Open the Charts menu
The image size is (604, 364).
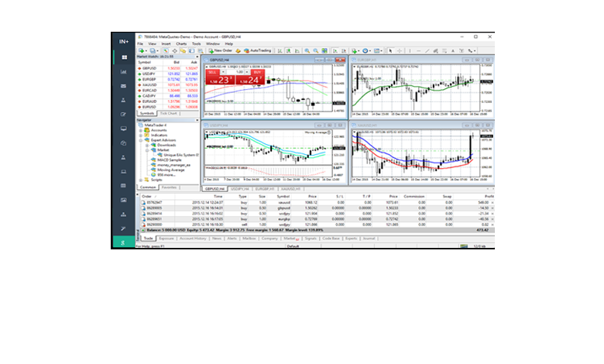[x=181, y=44]
